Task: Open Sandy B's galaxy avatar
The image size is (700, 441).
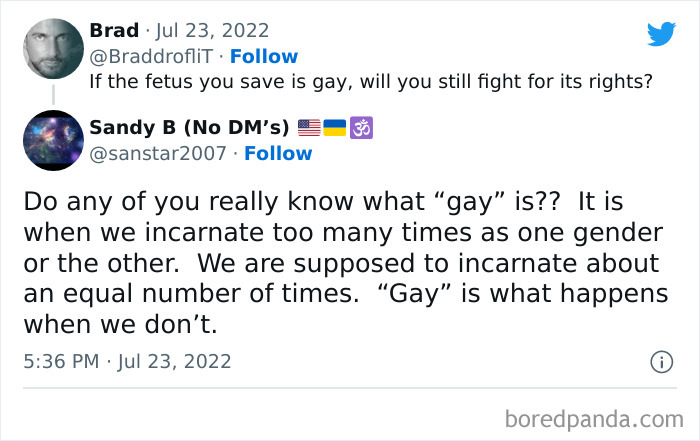Action: [52, 141]
